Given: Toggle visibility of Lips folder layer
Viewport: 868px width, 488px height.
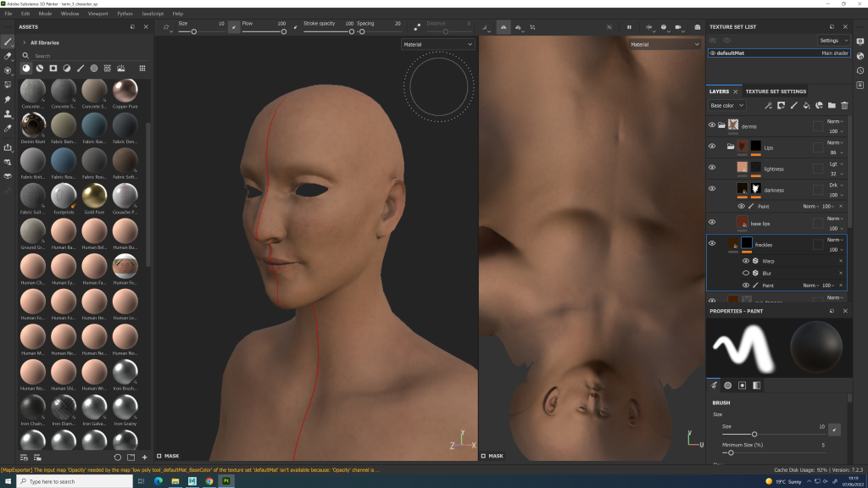Looking at the screenshot, I should 712,146.
